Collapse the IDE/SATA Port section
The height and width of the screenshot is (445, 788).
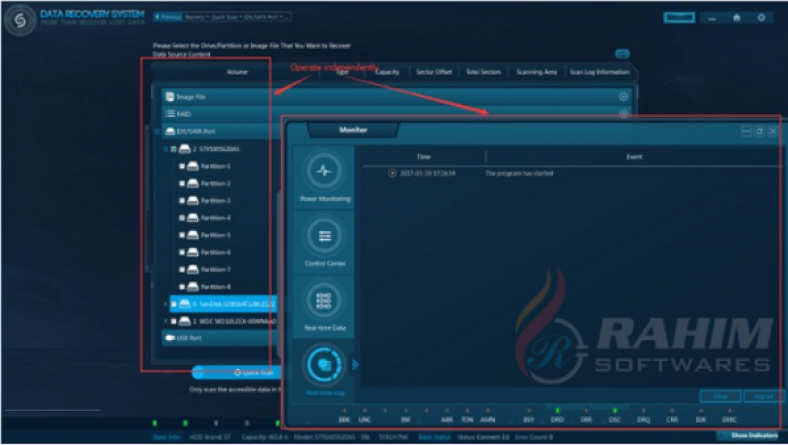pyautogui.click(x=158, y=131)
